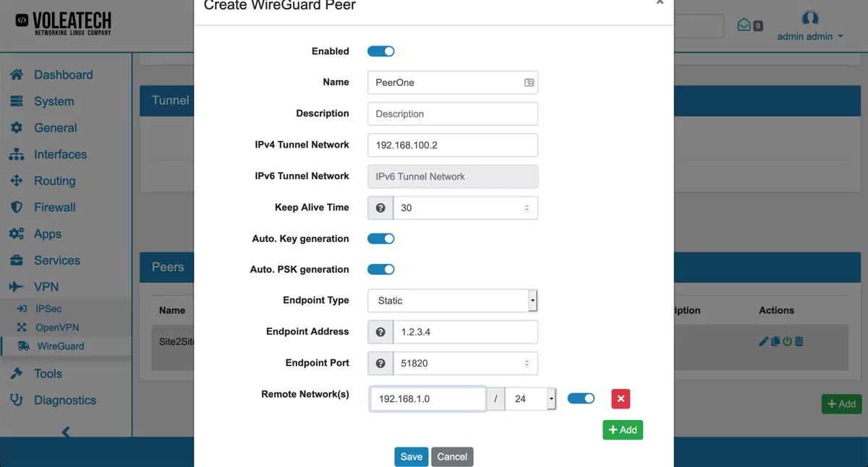Disable Auto. PSK generation
Image resolution: width=868 pixels, height=467 pixels.
pyautogui.click(x=380, y=269)
